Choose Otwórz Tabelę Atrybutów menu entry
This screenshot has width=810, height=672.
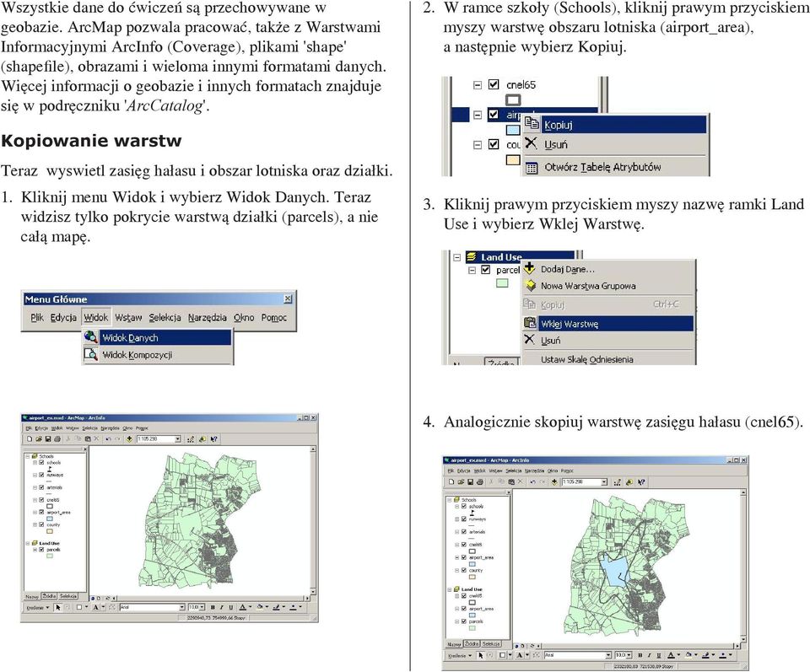pos(615,167)
